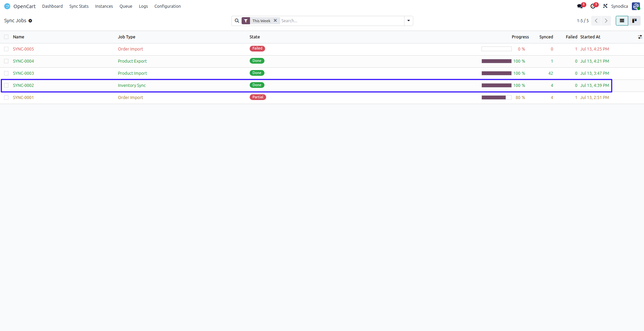Select the SYNC-0003 row checkbox

point(6,73)
